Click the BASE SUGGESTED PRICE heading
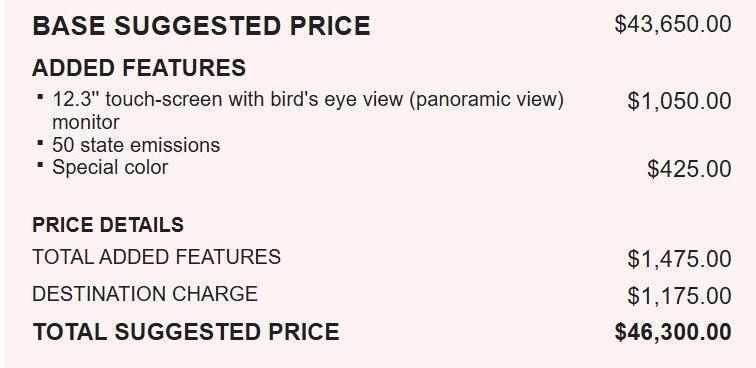The height and width of the screenshot is (368, 756). tap(201, 26)
